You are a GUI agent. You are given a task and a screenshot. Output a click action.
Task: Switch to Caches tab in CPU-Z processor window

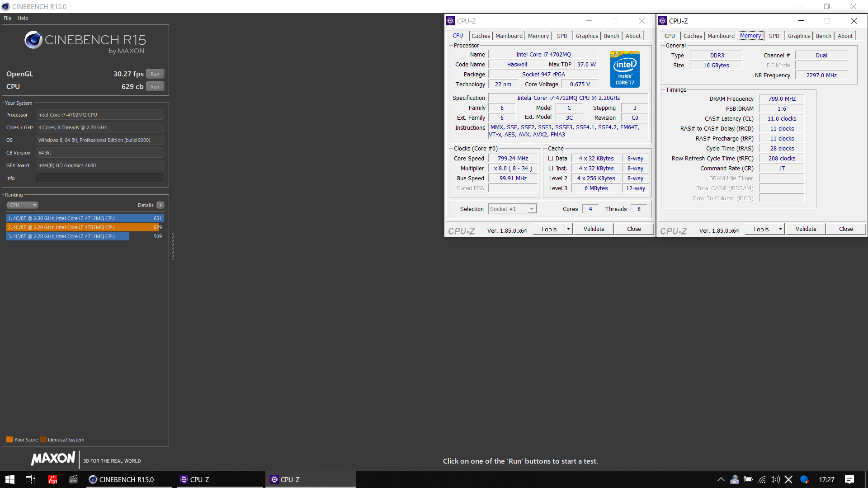click(481, 36)
